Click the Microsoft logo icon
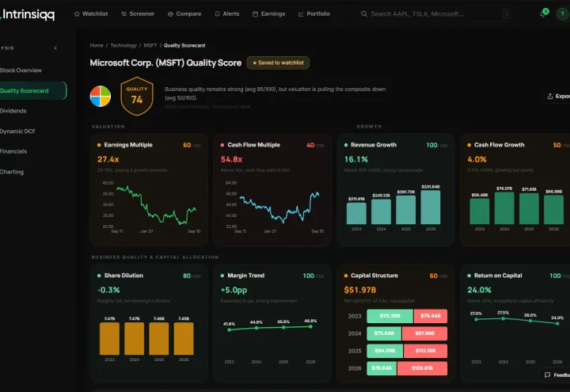This screenshot has width=570, height=392. pyautogui.click(x=101, y=97)
